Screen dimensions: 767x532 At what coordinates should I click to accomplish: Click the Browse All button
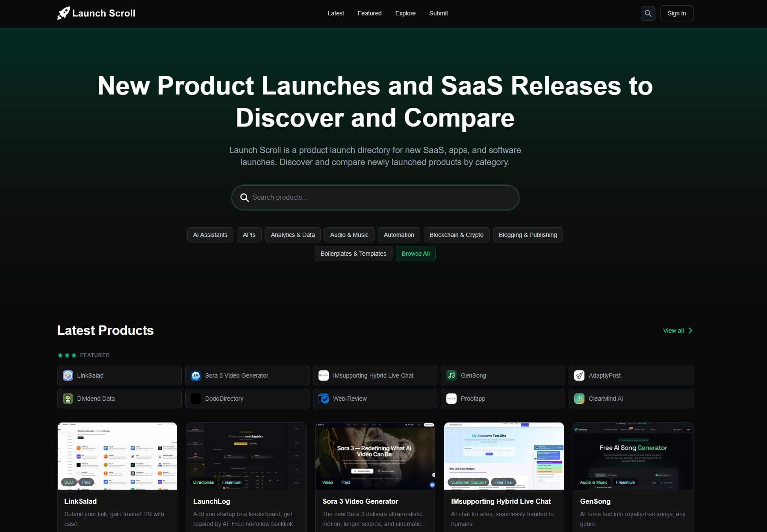tap(415, 253)
